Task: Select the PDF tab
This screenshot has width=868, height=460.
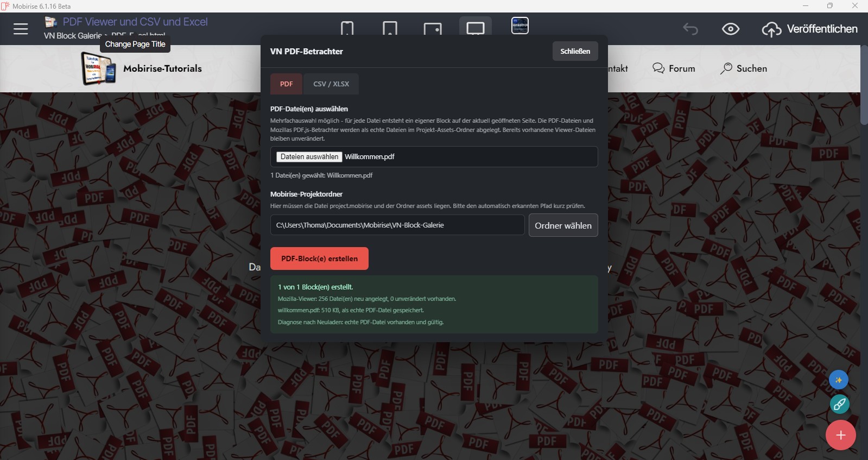Action: pos(286,84)
